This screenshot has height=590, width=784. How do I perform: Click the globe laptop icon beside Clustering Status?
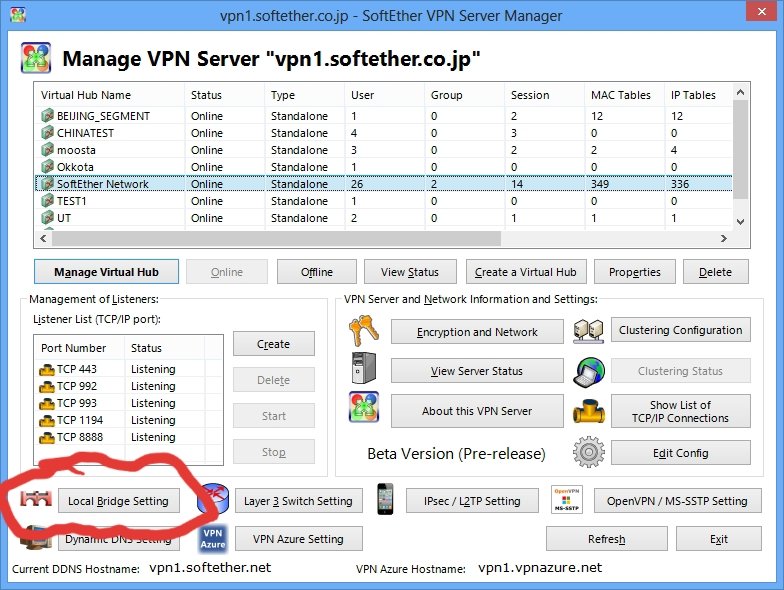(x=588, y=372)
